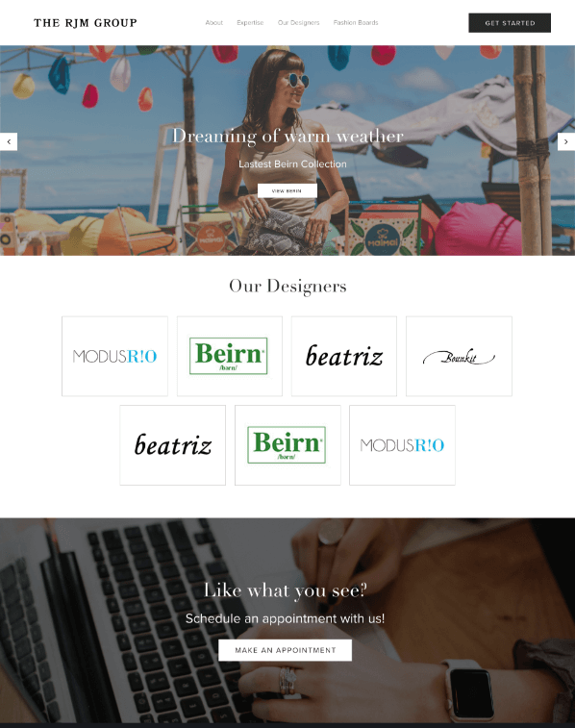Click the previous slide arrow on hero

9,141
